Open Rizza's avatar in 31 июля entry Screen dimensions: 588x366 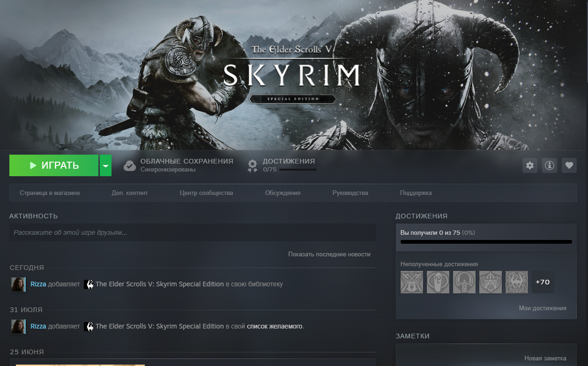(x=18, y=326)
